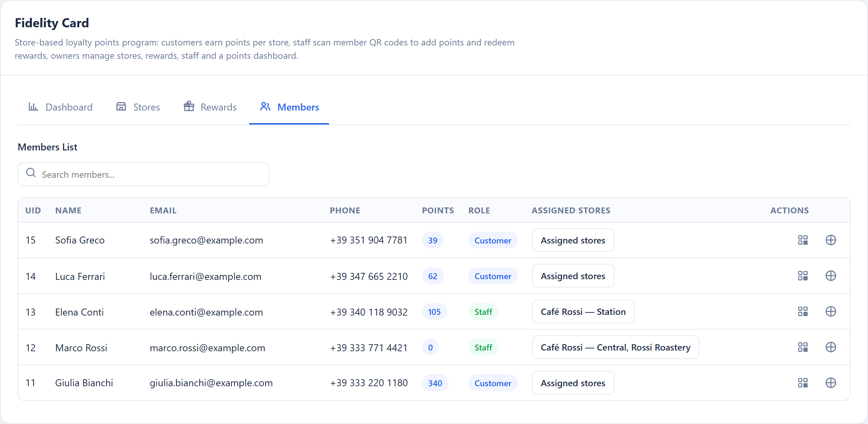The width and height of the screenshot is (868, 424).
Task: Show Giulia Bianchi's QR code
Action: click(803, 383)
